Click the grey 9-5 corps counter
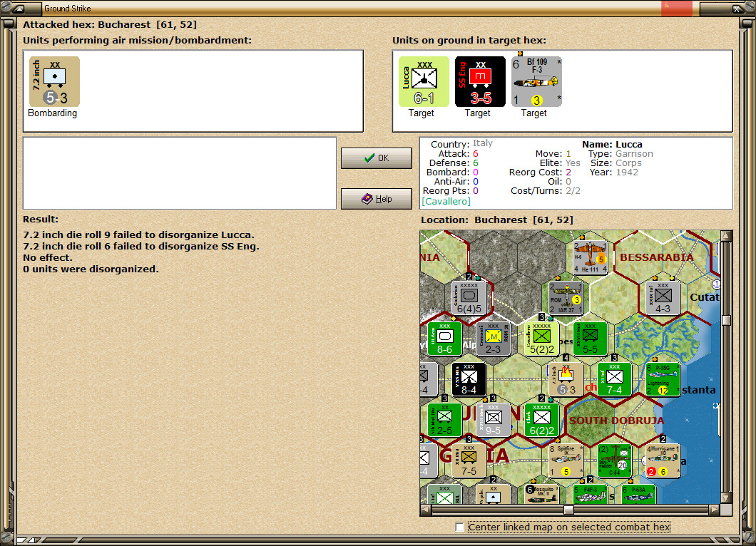The height and width of the screenshot is (546, 756). (x=494, y=421)
